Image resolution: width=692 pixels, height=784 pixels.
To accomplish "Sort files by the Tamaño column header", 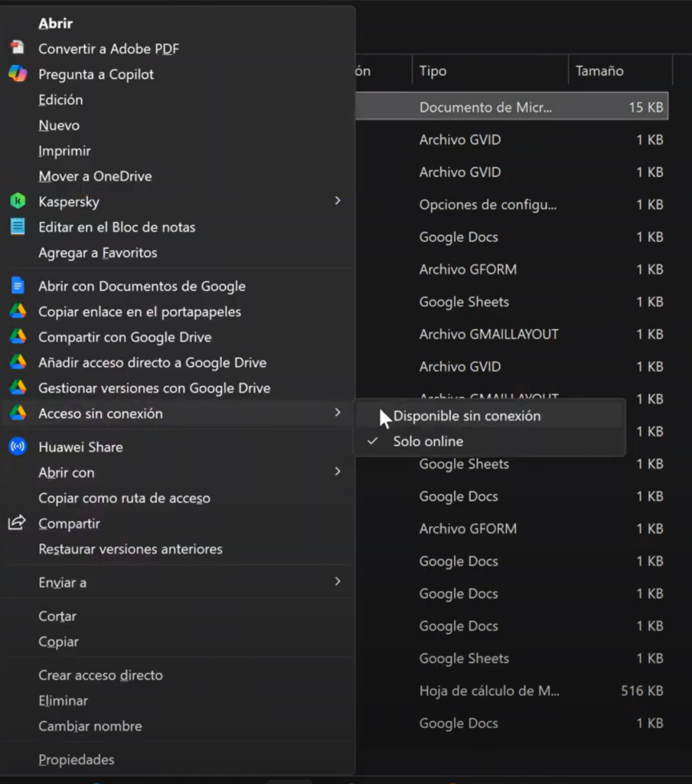I will click(x=599, y=71).
